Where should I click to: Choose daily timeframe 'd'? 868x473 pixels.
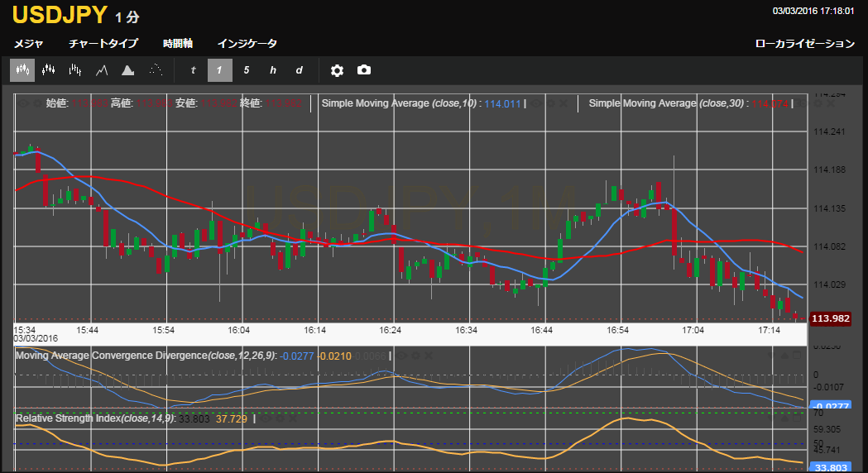pyautogui.click(x=300, y=70)
